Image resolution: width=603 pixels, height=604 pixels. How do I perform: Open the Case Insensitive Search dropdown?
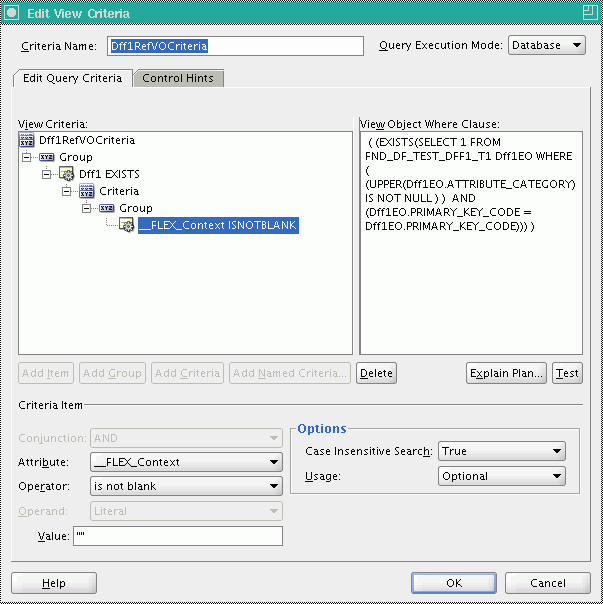(x=502, y=451)
